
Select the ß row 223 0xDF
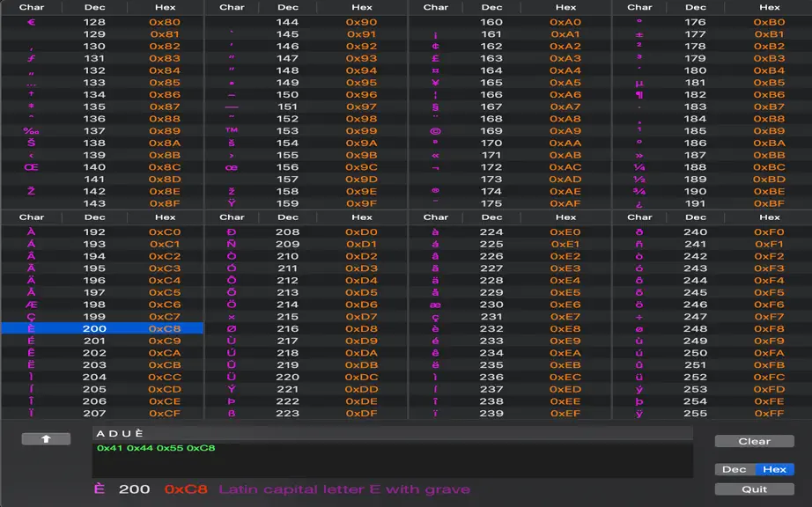click(x=306, y=414)
